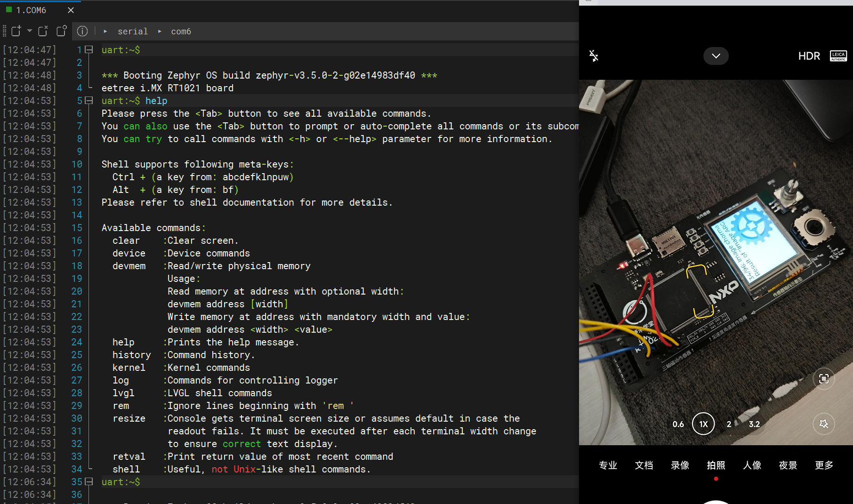Click the session icon with the small circle

coord(62,31)
